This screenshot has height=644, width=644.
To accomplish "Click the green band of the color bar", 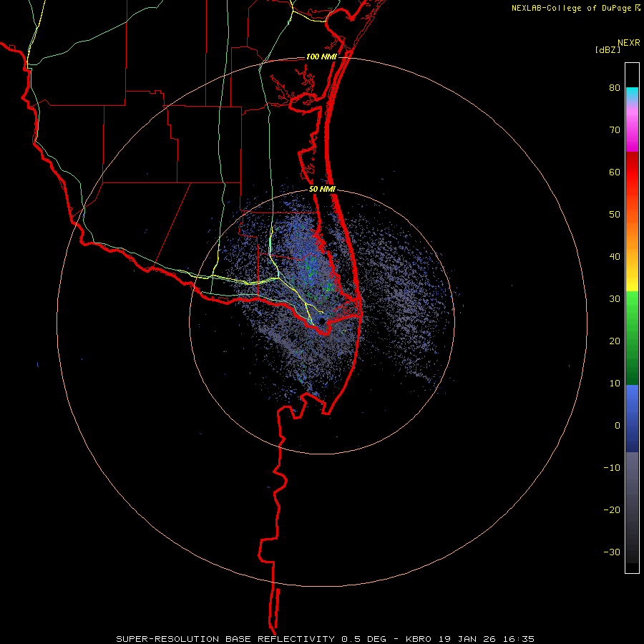I will pyautogui.click(x=632, y=338).
